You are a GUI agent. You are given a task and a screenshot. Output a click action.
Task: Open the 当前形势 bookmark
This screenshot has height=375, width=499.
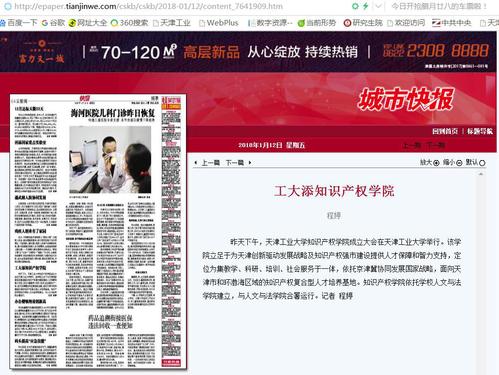pyautogui.click(x=317, y=23)
